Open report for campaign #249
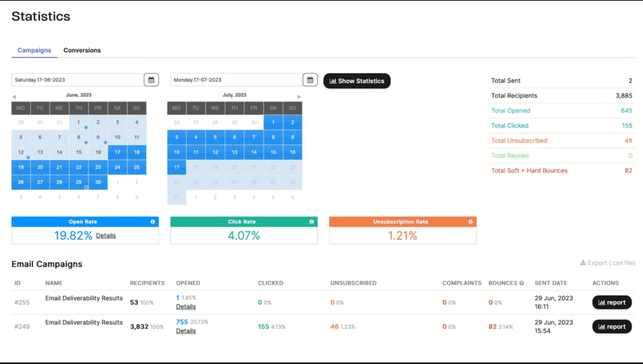643x364 pixels. [x=612, y=326]
